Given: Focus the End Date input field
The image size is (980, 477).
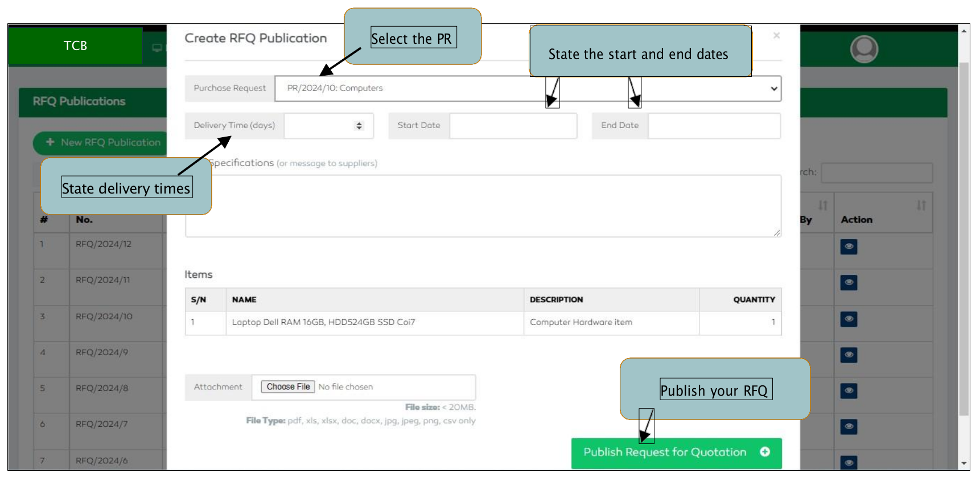Looking at the screenshot, I should tap(714, 126).
